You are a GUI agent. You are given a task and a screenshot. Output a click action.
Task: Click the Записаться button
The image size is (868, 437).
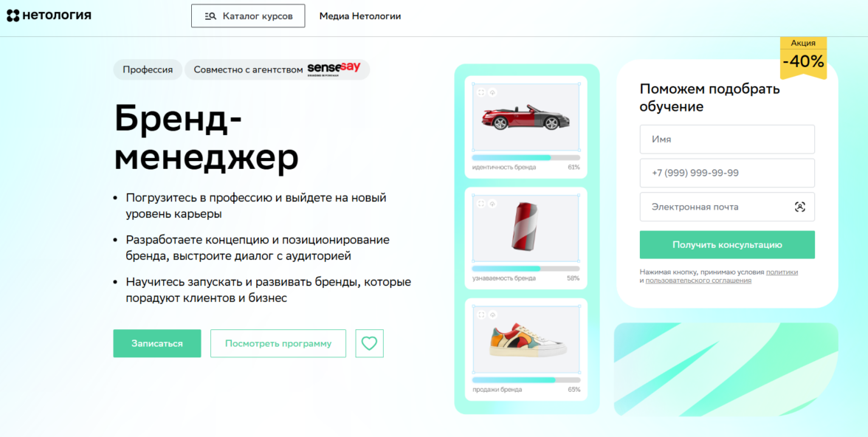(157, 343)
